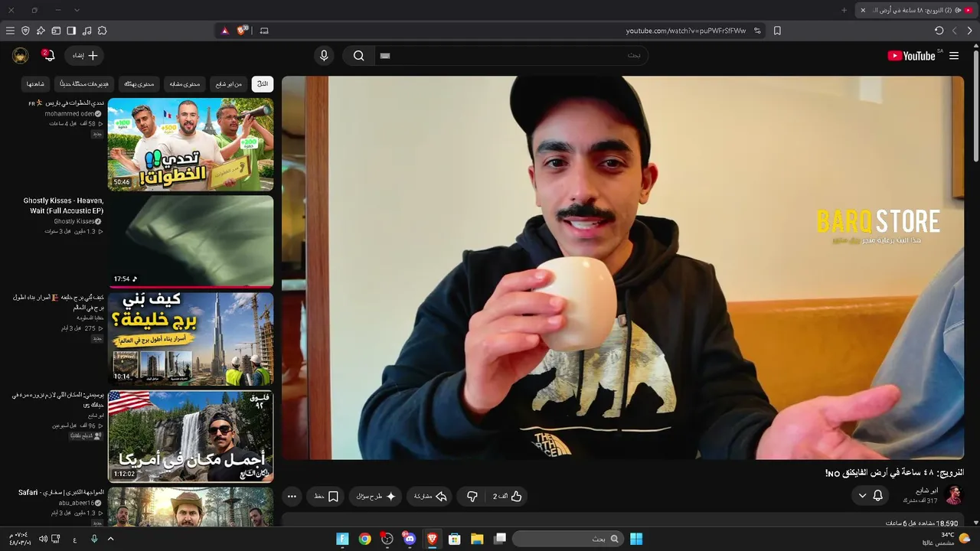
Task: Click the Share (مشاركة) button
Action: point(430,496)
